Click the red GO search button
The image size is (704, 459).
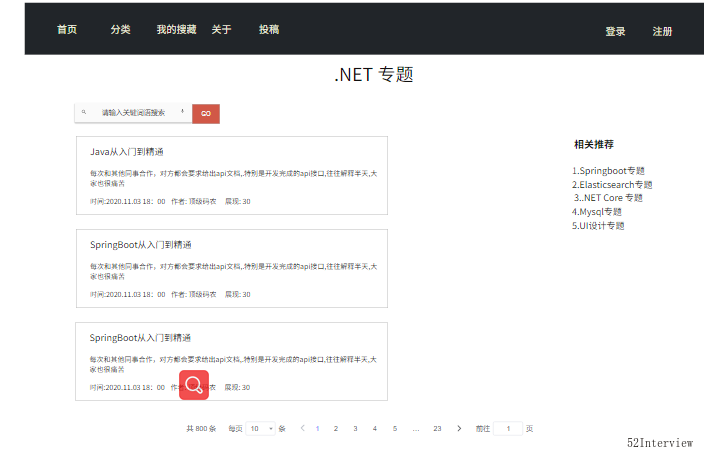click(206, 114)
